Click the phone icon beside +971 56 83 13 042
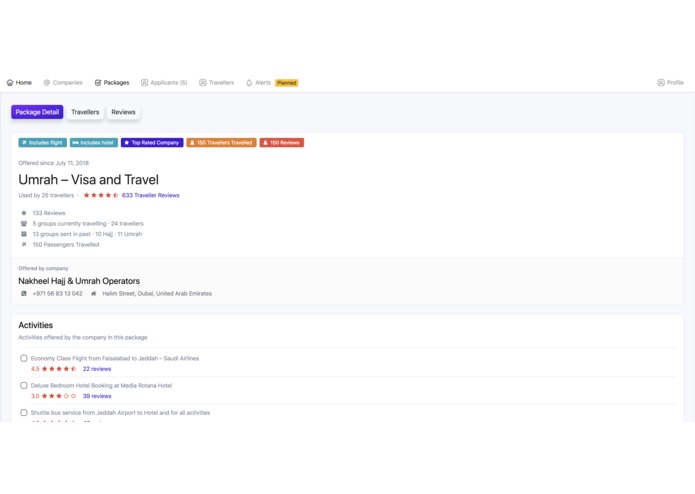695x494 pixels. coord(24,294)
